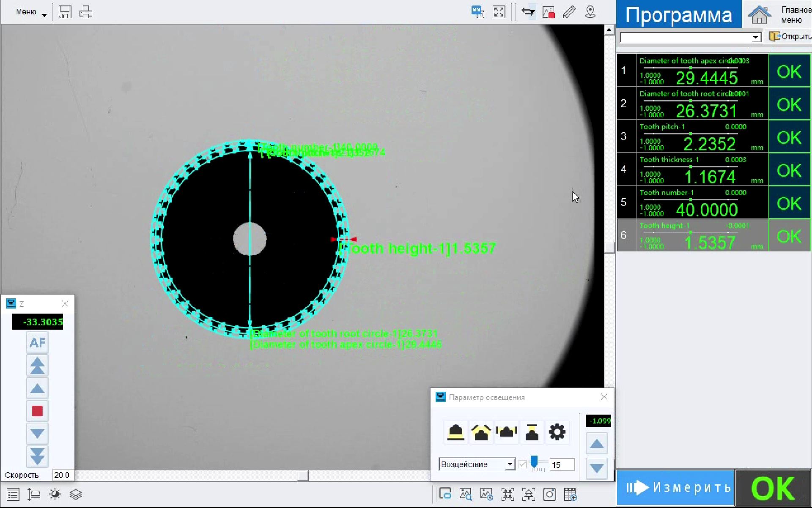
Task: Click the layers stack icon
Action: 76,494
